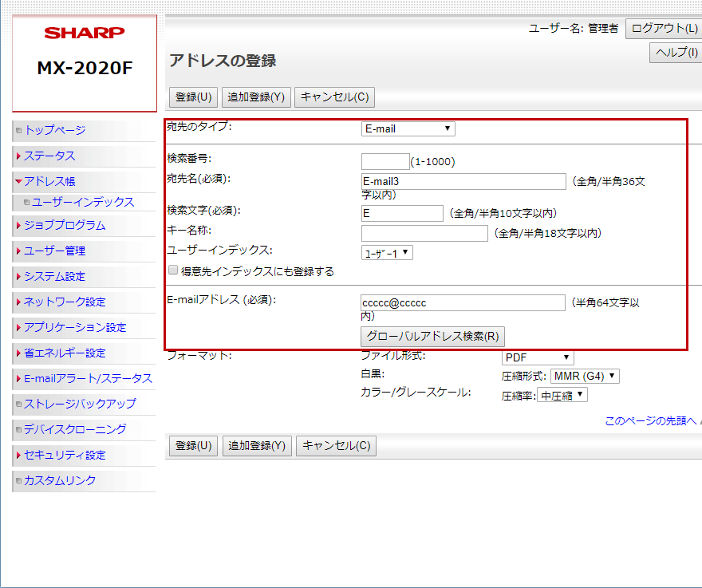This screenshot has width=702, height=588.
Task: Open ユーザーインデックス in the sidebar
Action: click(83, 202)
